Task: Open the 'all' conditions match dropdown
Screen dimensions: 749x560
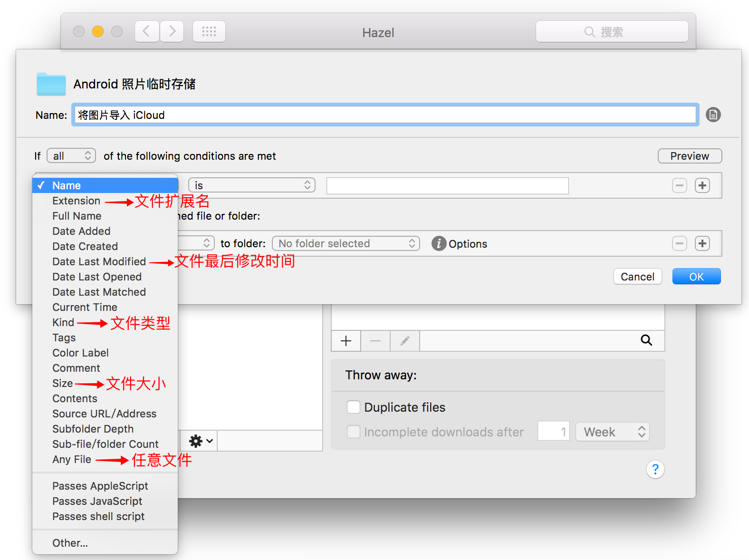Action: (71, 156)
